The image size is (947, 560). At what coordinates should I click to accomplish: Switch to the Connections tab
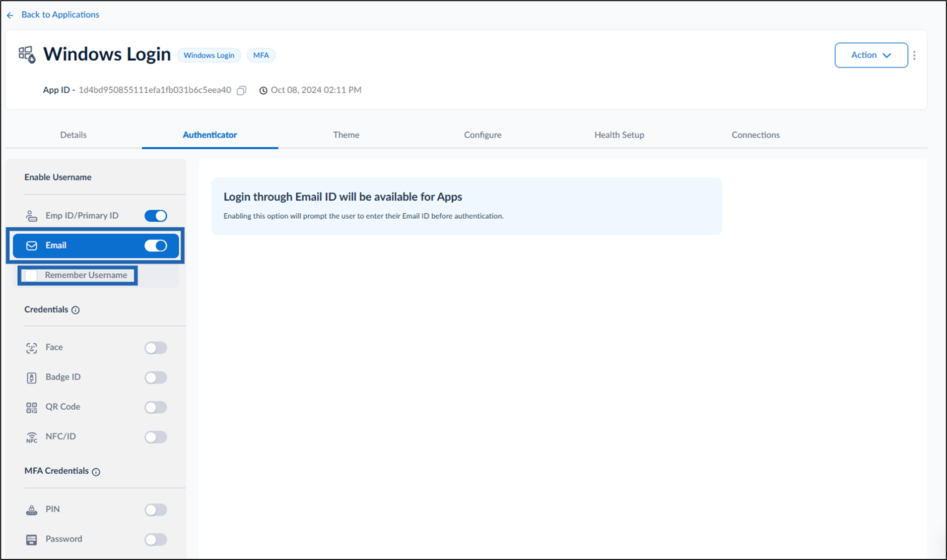tap(755, 135)
